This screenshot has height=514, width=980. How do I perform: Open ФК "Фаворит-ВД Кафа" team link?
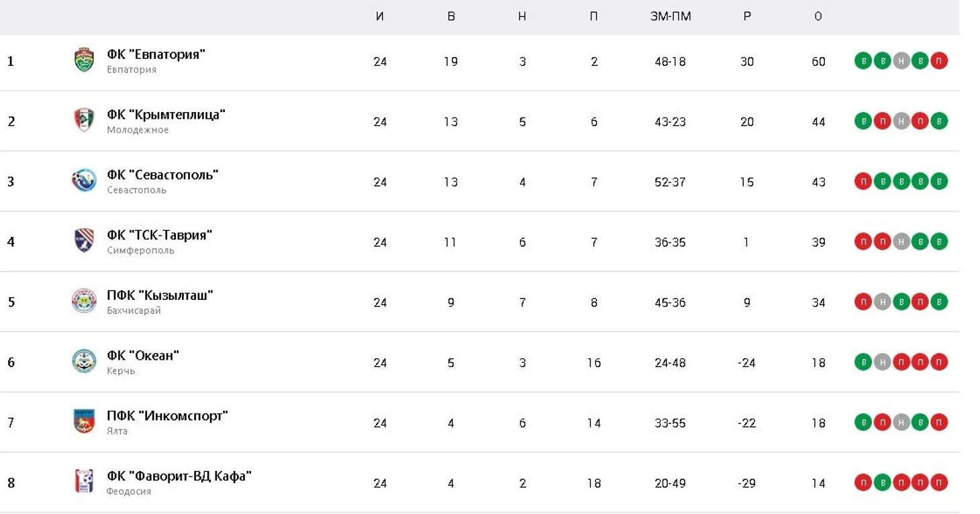coord(179,476)
